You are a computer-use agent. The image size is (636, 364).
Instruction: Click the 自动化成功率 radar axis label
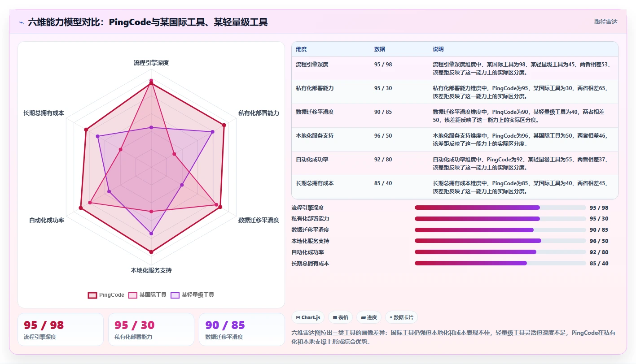click(47, 221)
